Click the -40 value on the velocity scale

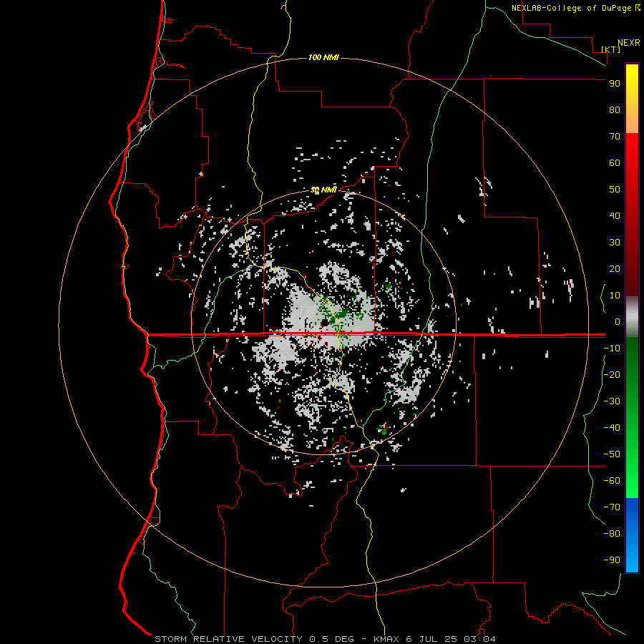pos(612,428)
